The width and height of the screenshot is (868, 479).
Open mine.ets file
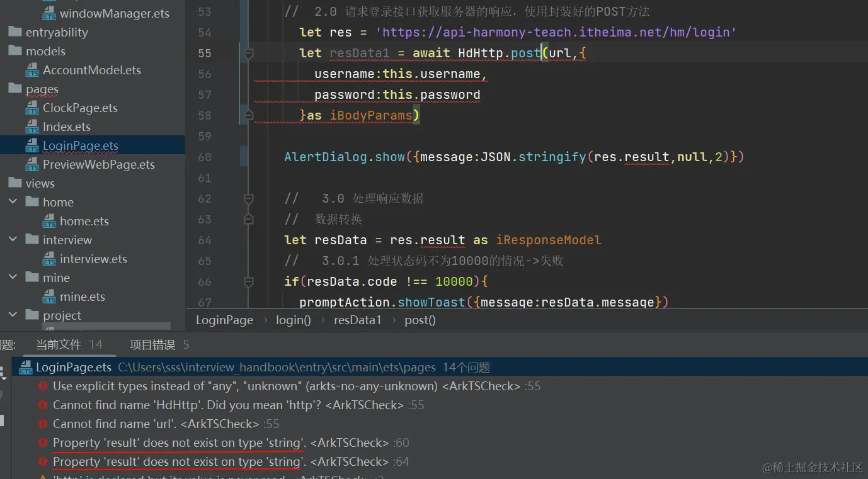click(83, 296)
